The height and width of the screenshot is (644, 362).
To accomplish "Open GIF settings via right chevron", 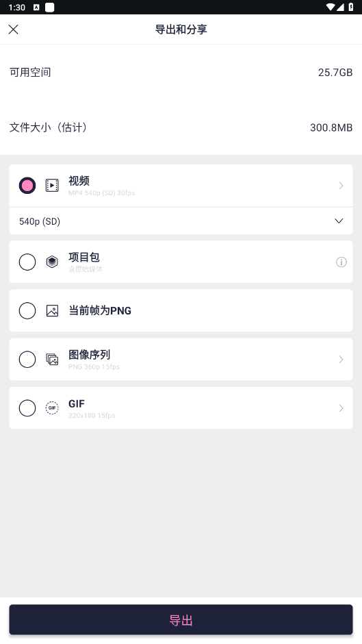I will point(341,408).
